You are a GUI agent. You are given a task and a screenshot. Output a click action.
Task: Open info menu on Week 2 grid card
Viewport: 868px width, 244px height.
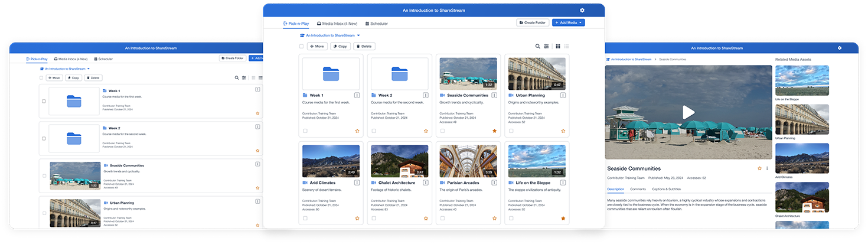click(426, 95)
